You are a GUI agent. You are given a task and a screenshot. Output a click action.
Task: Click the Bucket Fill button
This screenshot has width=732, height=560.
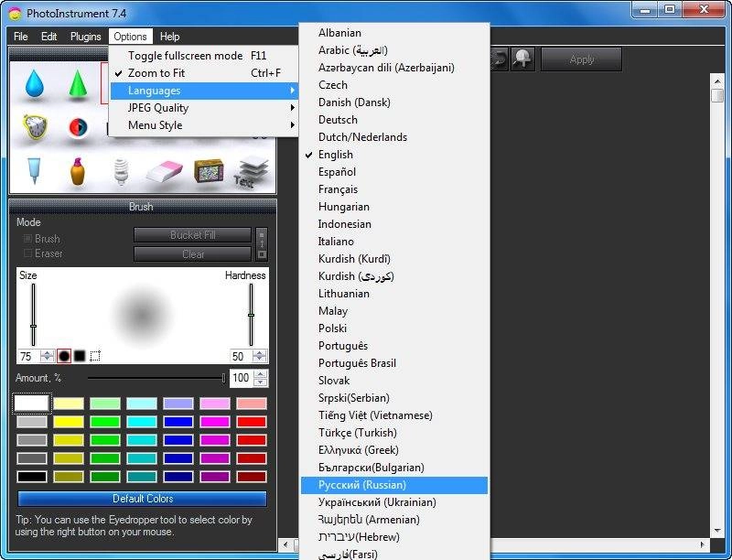coord(193,235)
